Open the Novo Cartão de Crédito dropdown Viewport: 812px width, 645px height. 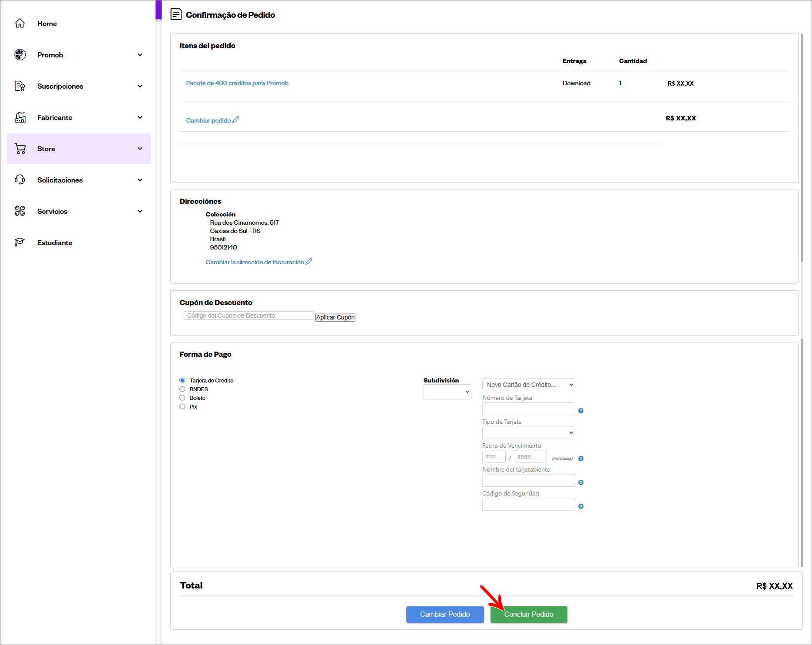click(x=528, y=385)
